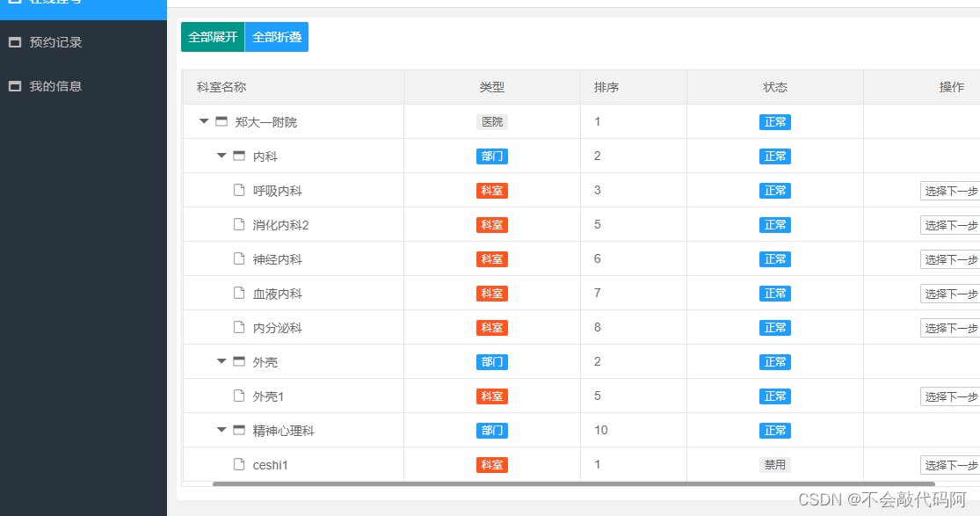Choose 选择下一步 for ceshi1

(x=950, y=465)
